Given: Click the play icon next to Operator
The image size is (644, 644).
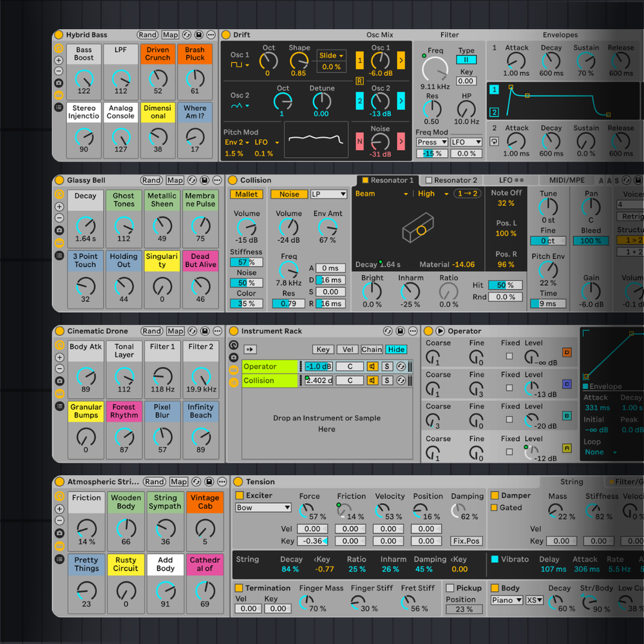Looking at the screenshot, I should [x=440, y=331].
